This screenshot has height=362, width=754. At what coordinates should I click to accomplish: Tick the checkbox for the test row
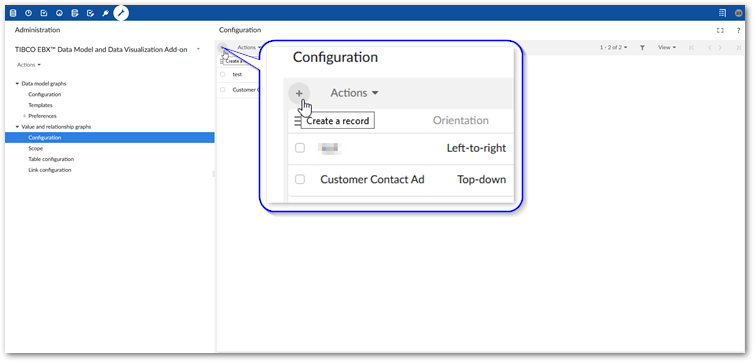[222, 75]
